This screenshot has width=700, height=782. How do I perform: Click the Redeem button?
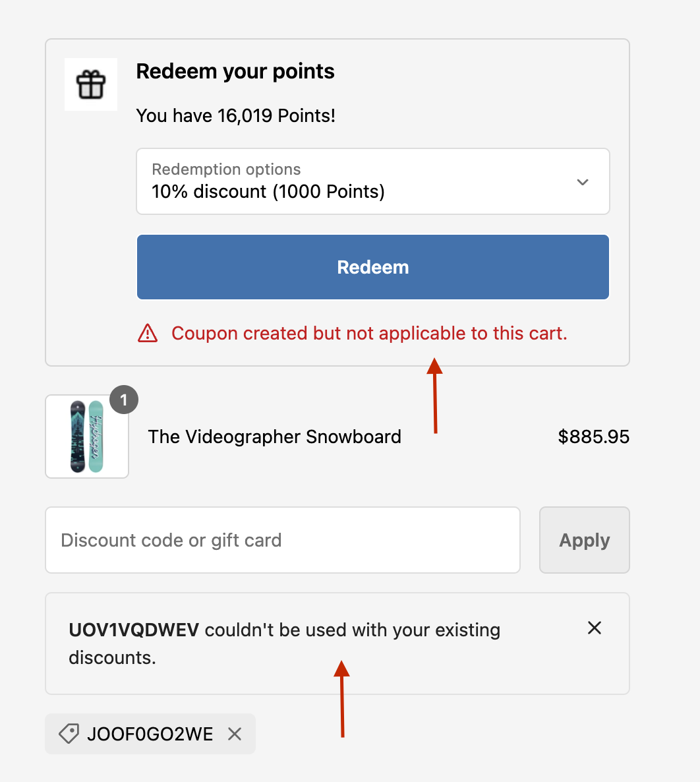click(372, 267)
